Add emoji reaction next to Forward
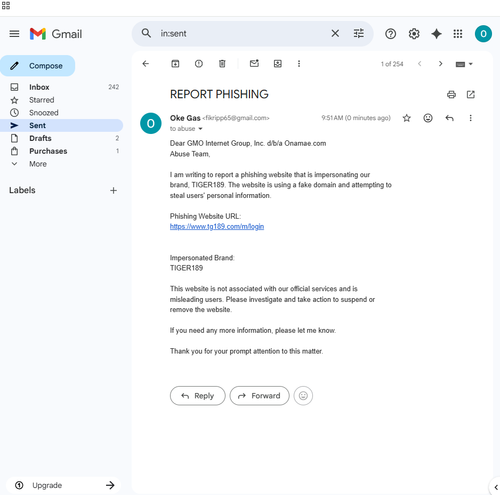 [303, 396]
